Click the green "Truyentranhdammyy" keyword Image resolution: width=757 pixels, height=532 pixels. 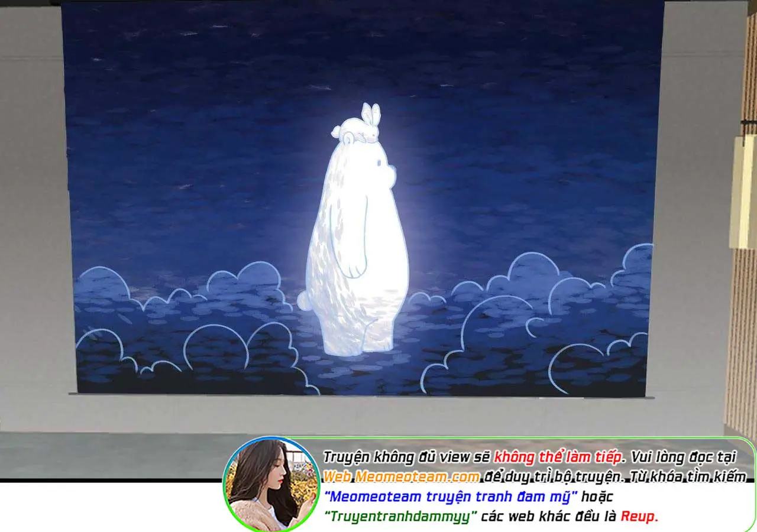click(400, 516)
